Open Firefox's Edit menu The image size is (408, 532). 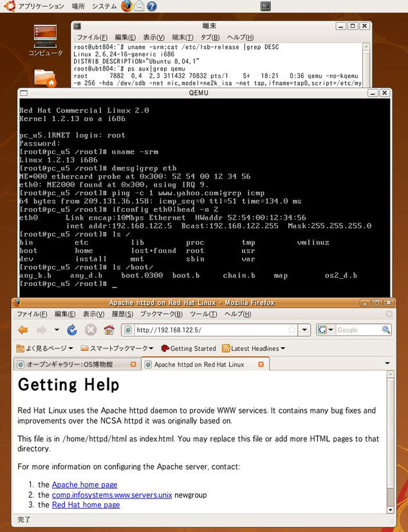tap(65, 314)
